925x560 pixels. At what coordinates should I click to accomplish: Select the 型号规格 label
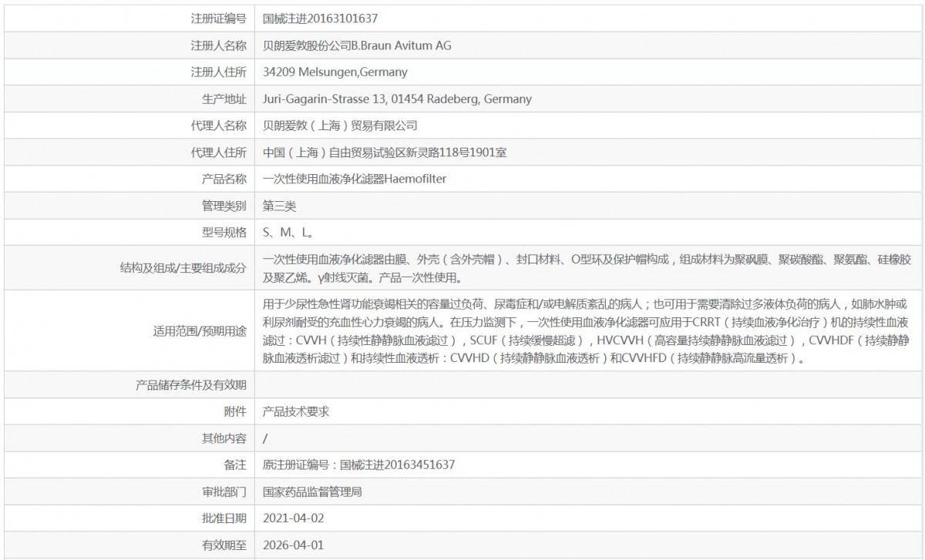[224, 233]
